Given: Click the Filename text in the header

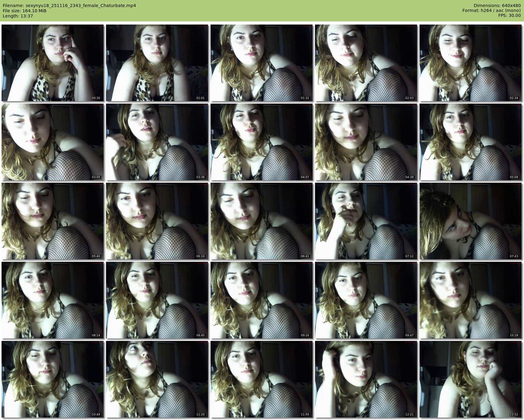Looking at the screenshot, I should click(x=69, y=6).
